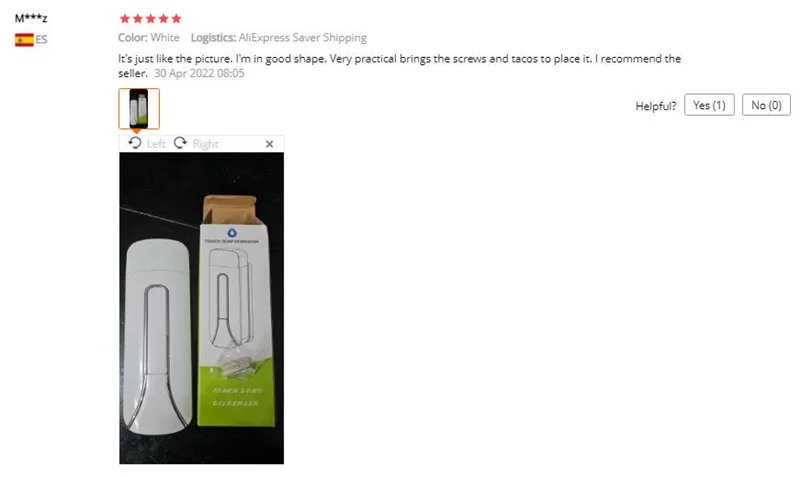The height and width of the screenshot is (477, 800).
Task: Click the enlarged soap dispenser photo
Action: [x=202, y=308]
